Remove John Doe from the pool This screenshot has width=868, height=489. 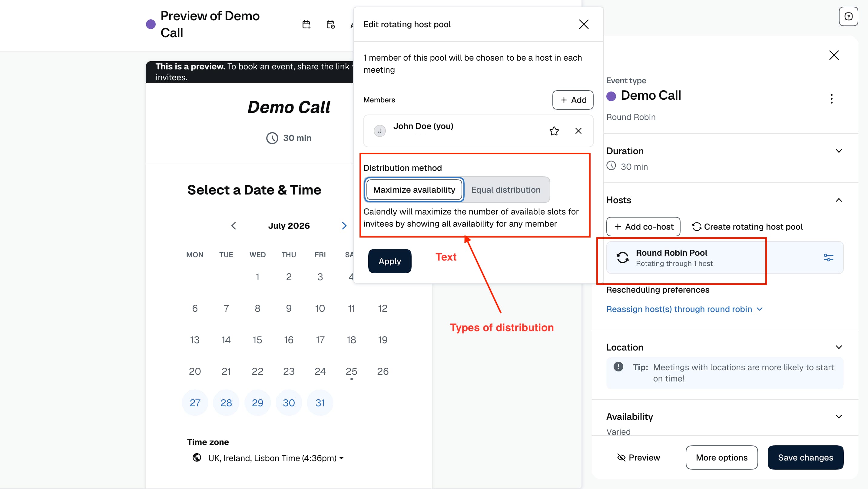(x=578, y=131)
